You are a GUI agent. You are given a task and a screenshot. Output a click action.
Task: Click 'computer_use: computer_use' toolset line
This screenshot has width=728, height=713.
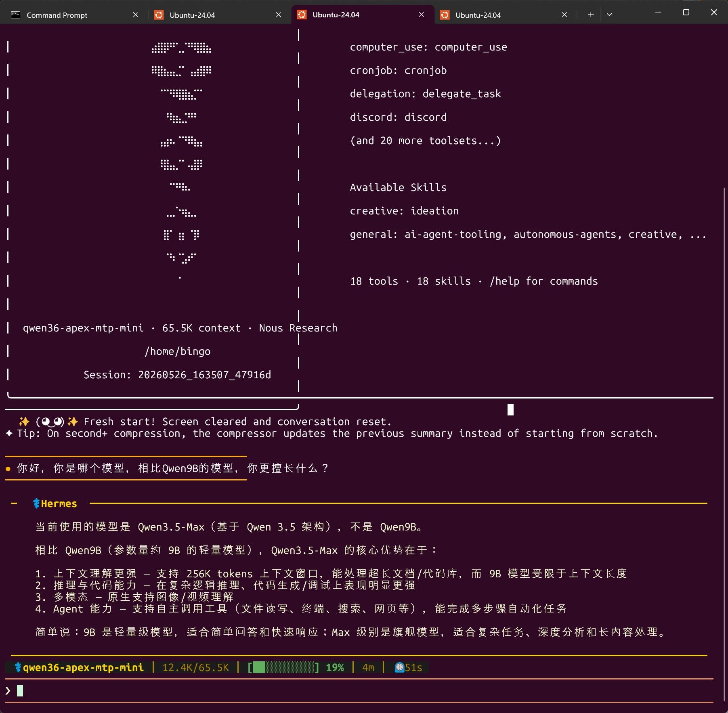pos(428,47)
